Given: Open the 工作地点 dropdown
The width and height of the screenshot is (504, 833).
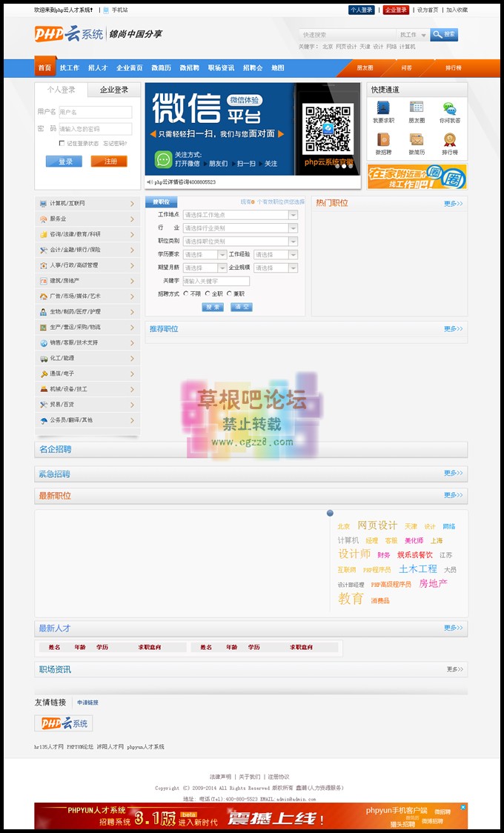Looking at the screenshot, I should [x=240, y=215].
